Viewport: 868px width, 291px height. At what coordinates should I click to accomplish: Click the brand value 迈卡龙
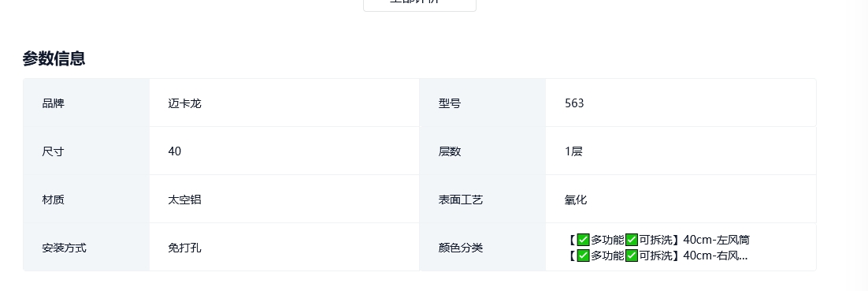click(184, 103)
